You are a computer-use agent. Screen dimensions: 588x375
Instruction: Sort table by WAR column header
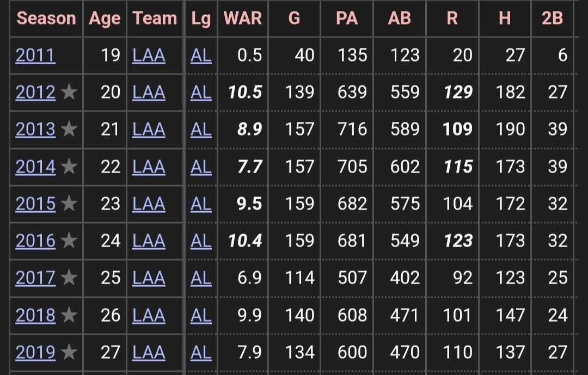tap(243, 18)
